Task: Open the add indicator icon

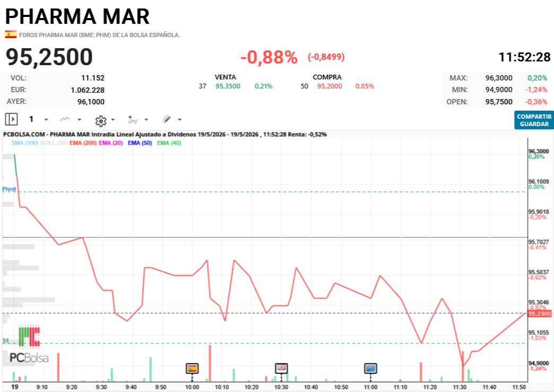Action: tap(133, 120)
